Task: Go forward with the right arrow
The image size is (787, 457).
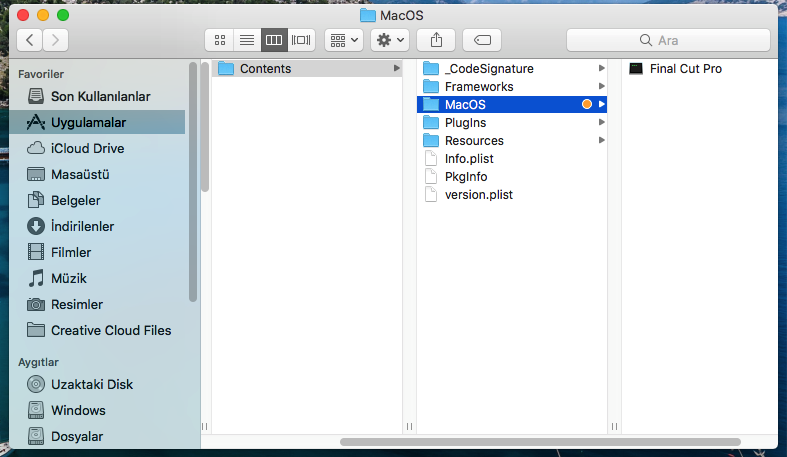Action: pos(56,40)
